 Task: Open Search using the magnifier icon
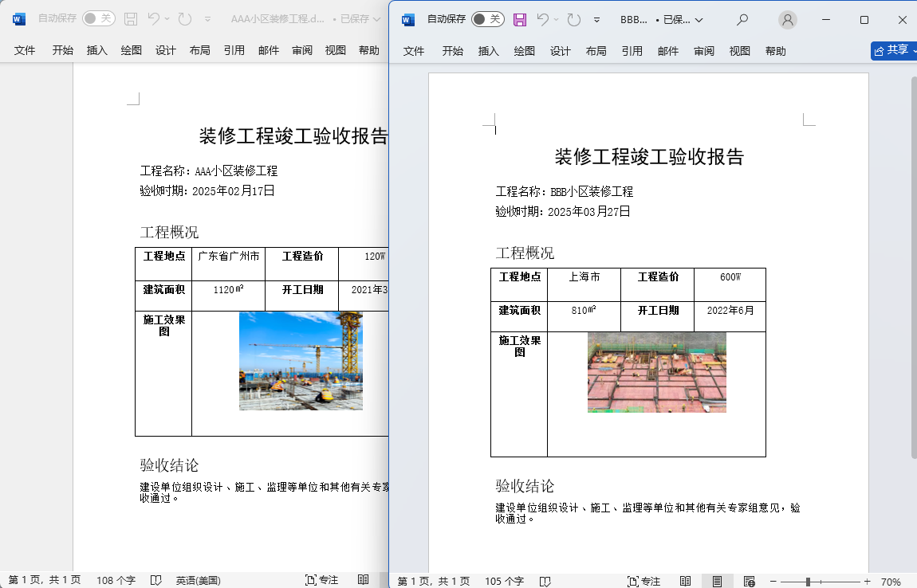point(742,18)
